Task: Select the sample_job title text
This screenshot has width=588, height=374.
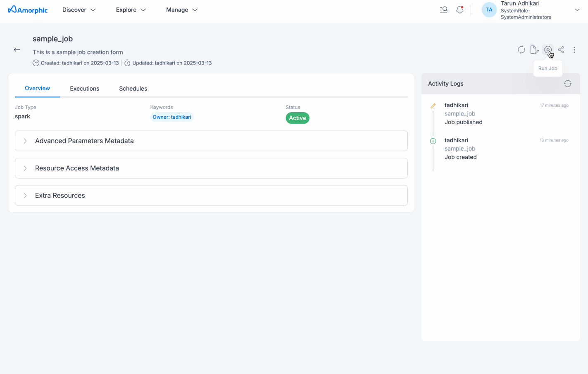Action: (53, 39)
